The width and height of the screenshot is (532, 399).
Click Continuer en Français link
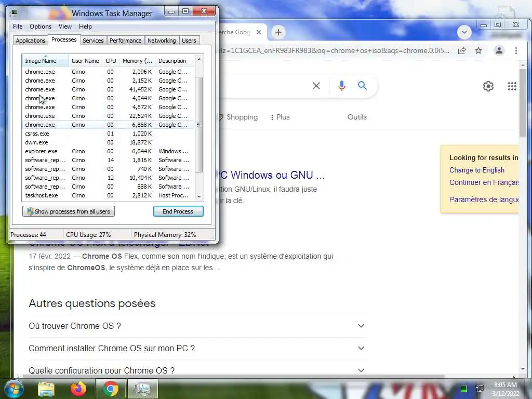484,182
